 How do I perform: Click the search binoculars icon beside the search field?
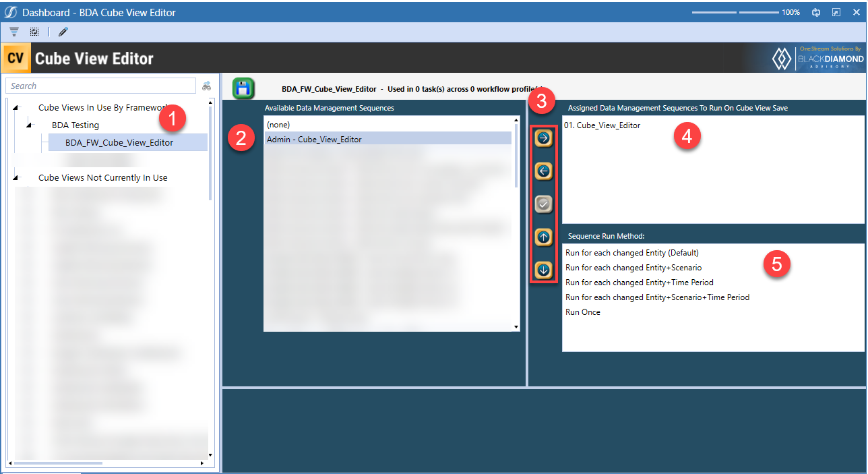[x=207, y=86]
